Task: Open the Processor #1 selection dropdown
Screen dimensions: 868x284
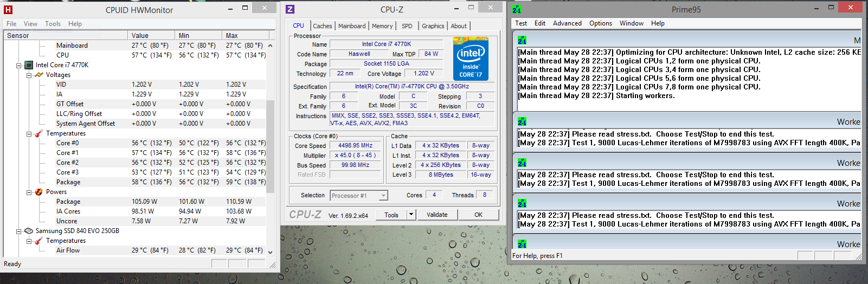Action: 383,196
